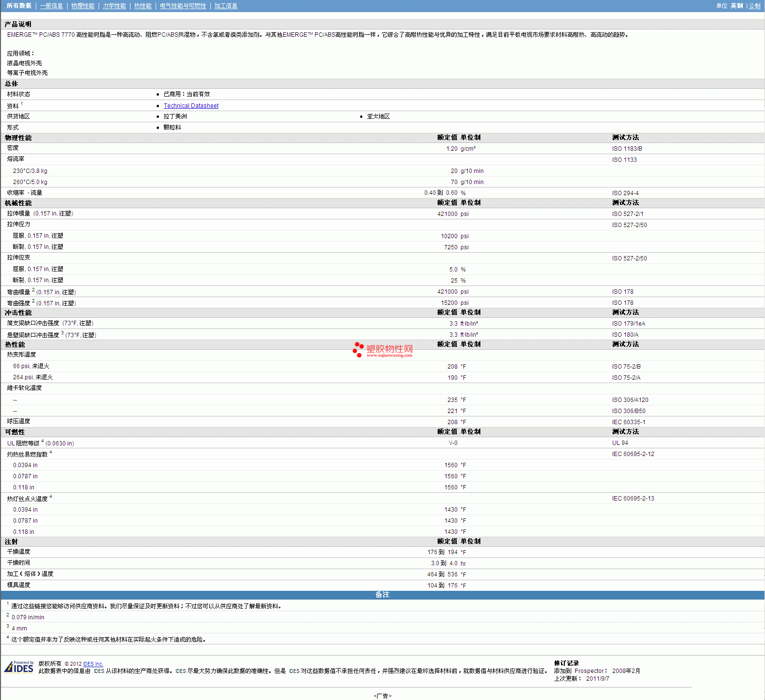The image size is (765, 700).
Task: Click the 简支梁缺口冲击强度 row label
Action: pyautogui.click(x=50, y=323)
